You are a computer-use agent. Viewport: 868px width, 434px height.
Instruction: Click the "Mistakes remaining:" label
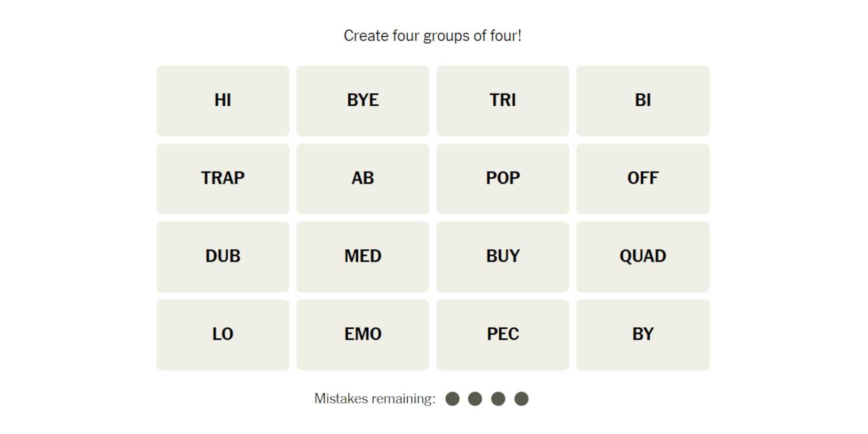(375, 399)
